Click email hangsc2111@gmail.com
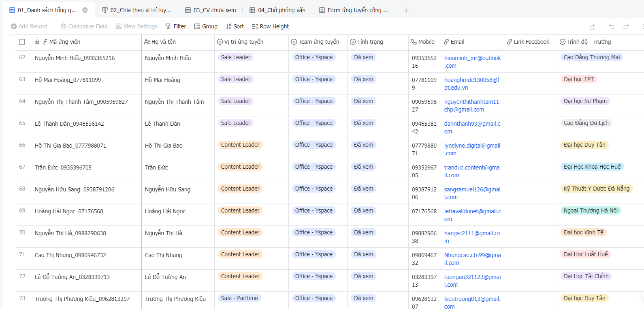Image resolution: width=644 pixels, height=309 pixels. click(472, 237)
